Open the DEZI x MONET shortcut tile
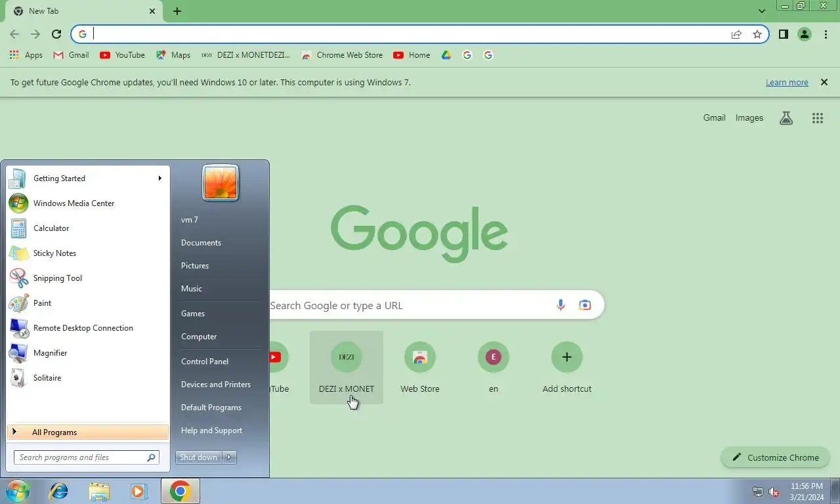Image resolution: width=840 pixels, height=504 pixels. 346,367
